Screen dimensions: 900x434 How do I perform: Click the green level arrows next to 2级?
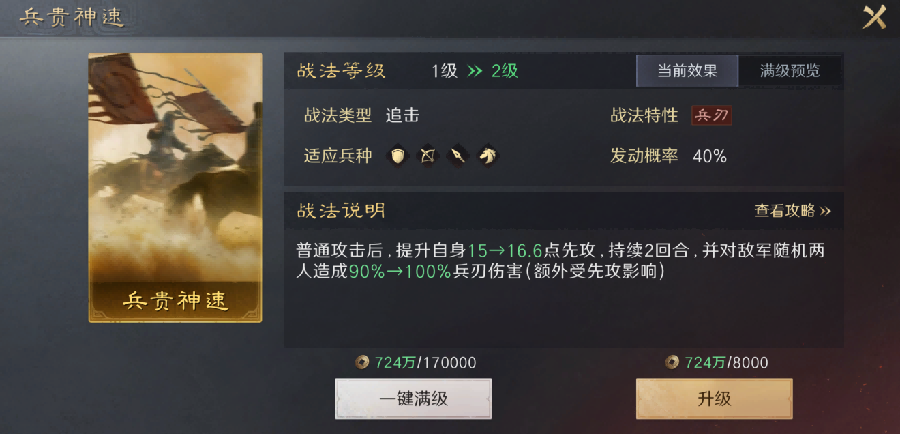pos(475,71)
